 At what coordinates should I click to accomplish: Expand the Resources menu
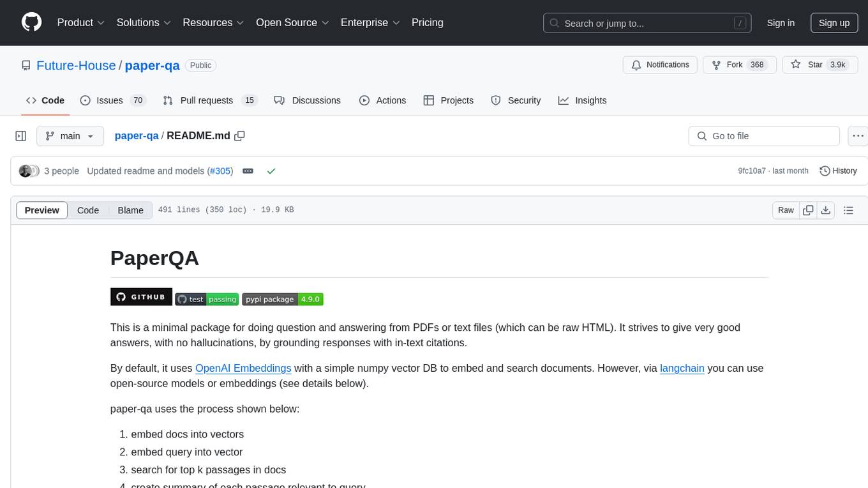pyautogui.click(x=213, y=22)
